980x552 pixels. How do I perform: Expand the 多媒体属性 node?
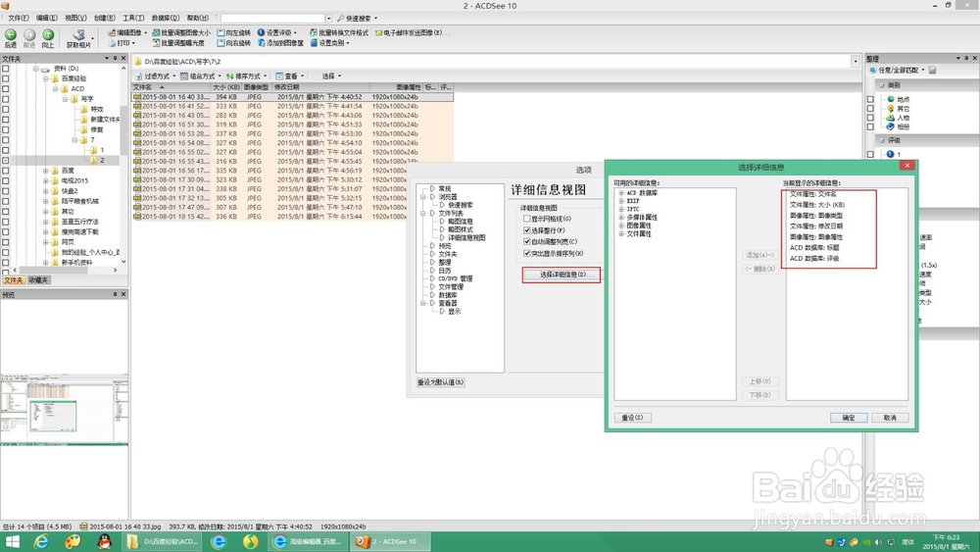(621, 218)
